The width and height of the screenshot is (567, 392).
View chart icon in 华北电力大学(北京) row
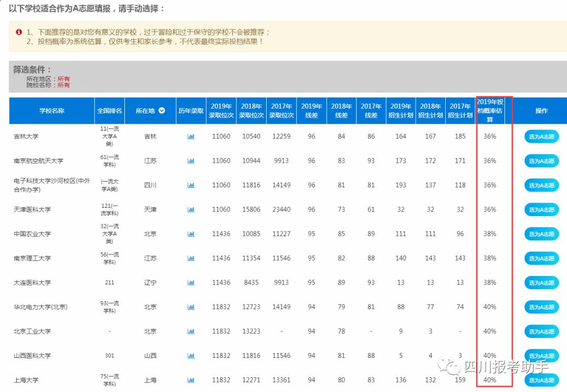pos(191,307)
